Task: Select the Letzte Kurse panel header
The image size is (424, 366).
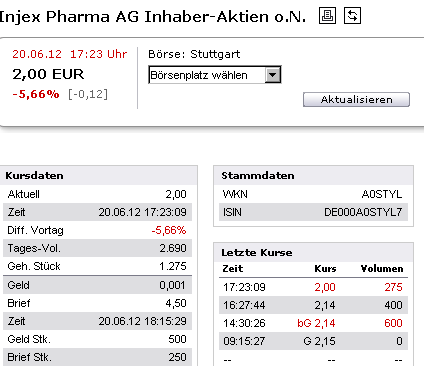Action: click(x=313, y=252)
